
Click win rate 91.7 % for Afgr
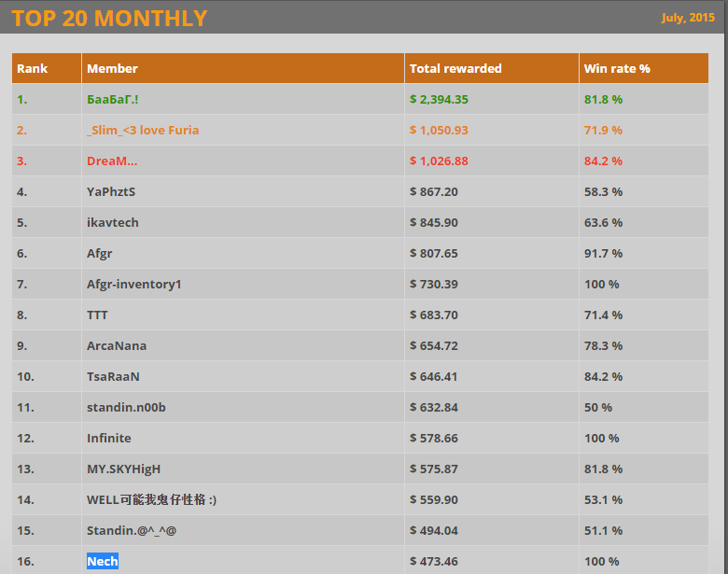pos(603,254)
